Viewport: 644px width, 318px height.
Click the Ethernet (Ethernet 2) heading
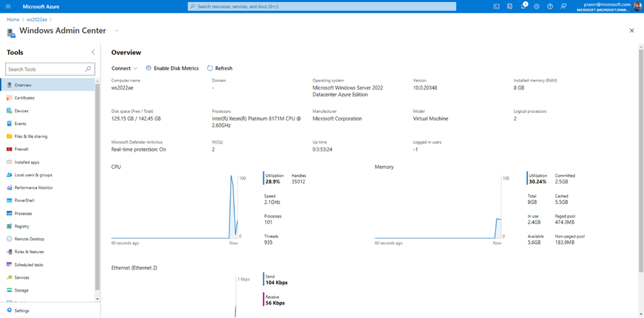click(134, 268)
